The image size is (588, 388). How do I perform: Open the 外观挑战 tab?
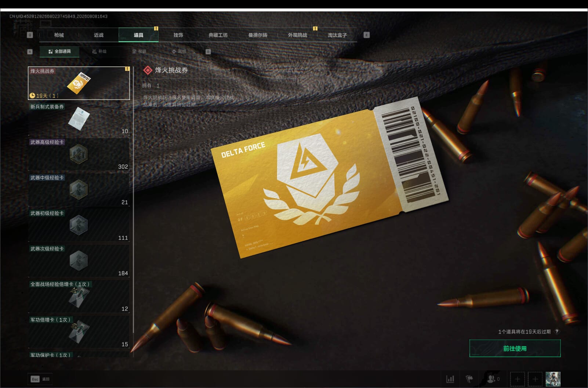click(297, 35)
